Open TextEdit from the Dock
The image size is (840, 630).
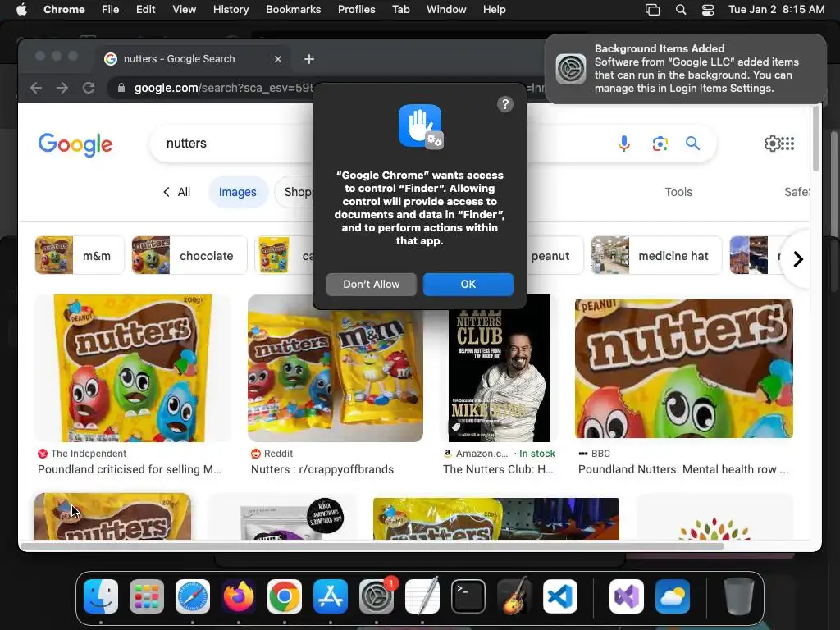[x=422, y=596]
